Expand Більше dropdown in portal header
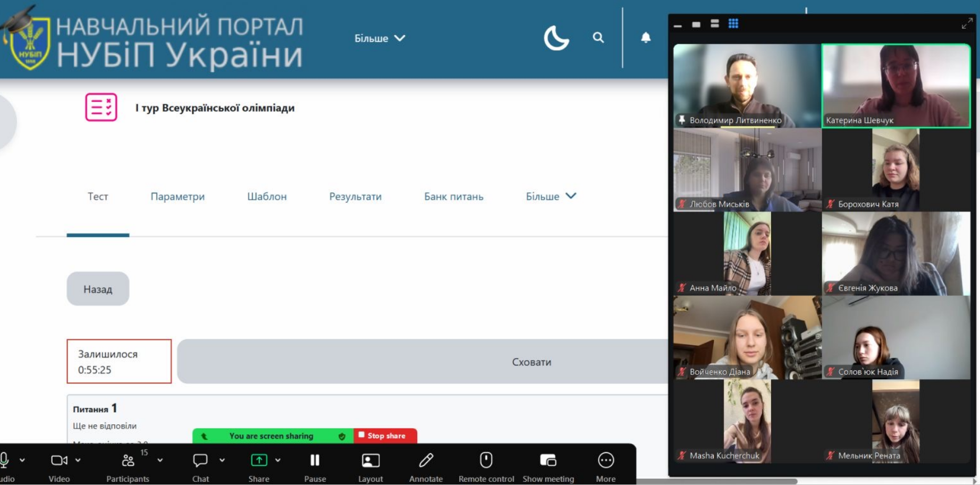Screen dimensions: 980x485 pyautogui.click(x=380, y=38)
